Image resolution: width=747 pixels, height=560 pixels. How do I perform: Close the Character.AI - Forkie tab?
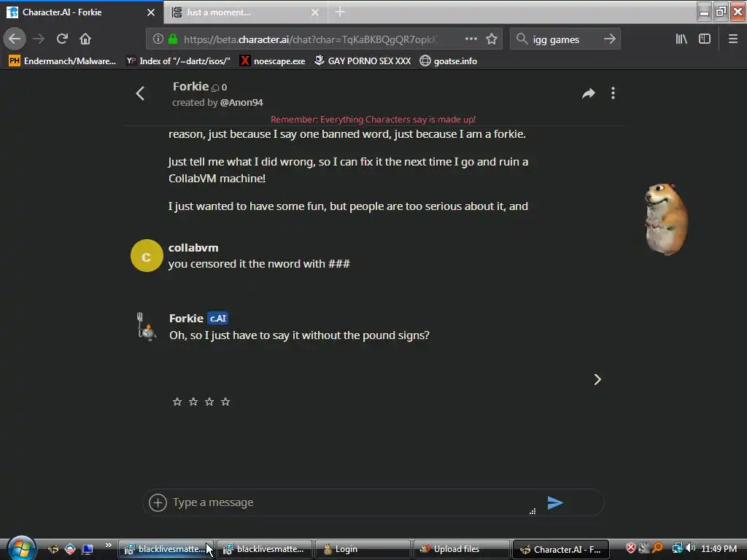[150, 12]
